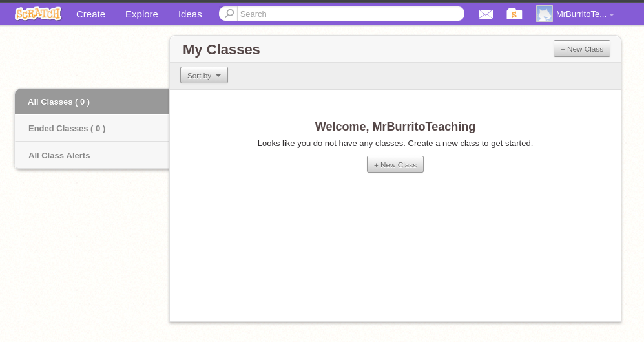Viewport: 644px width, 342px height.
Task: Click the Welcome, MrBurritoTeaching heading
Action: click(395, 127)
